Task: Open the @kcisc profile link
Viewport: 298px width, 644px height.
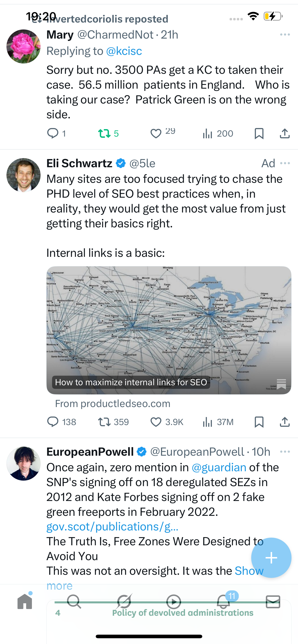Action: (x=124, y=51)
